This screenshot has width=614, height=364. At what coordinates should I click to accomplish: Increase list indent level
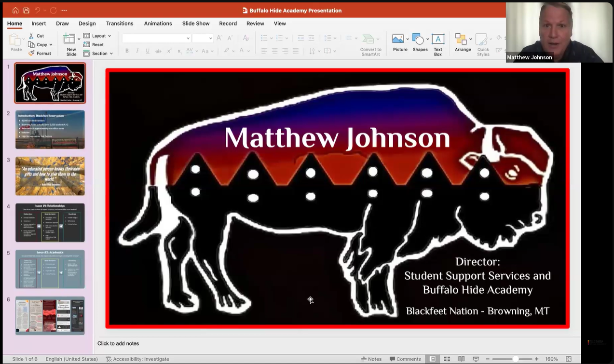pyautogui.click(x=312, y=38)
